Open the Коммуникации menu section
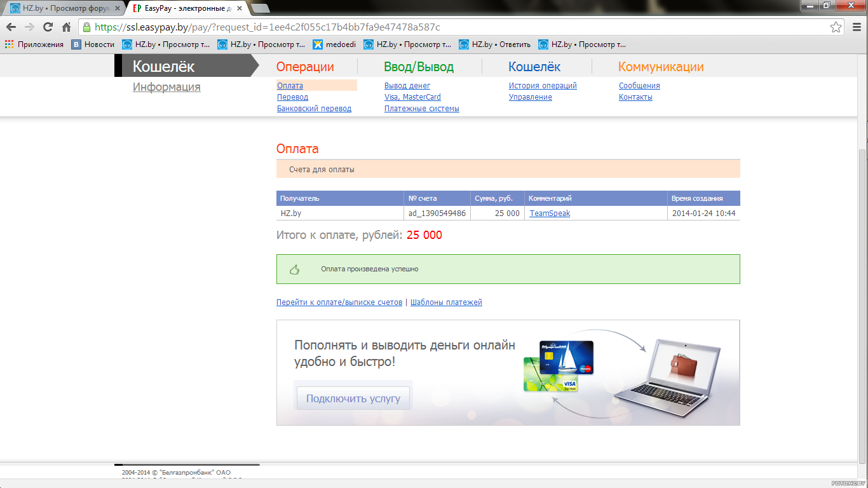The height and width of the screenshot is (488, 868). (x=661, y=67)
